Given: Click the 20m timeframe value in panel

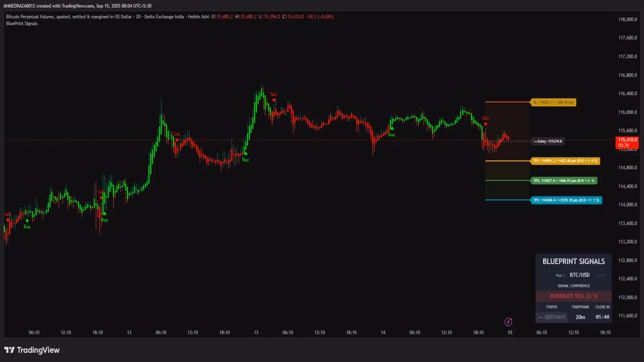Looking at the screenshot, I should [x=580, y=317].
